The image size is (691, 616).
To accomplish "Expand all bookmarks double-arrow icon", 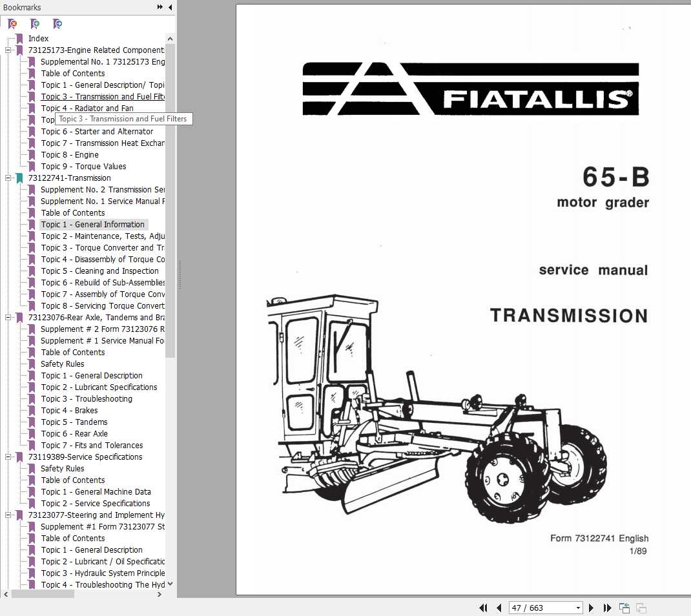I will (x=160, y=7).
